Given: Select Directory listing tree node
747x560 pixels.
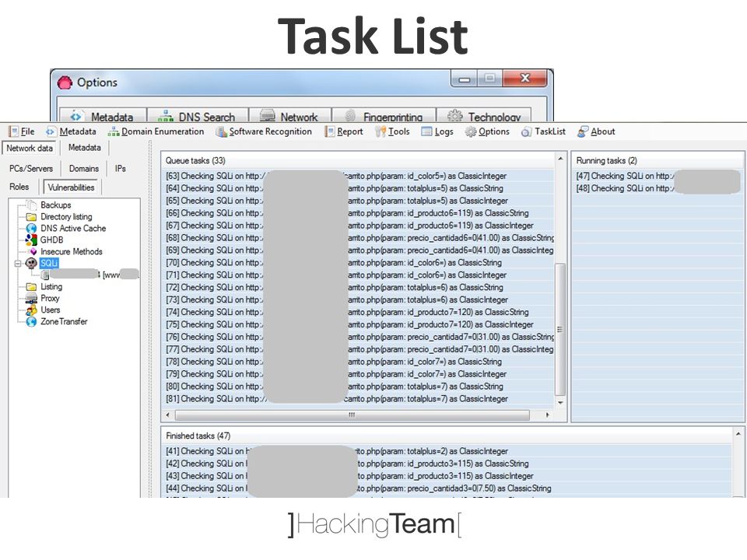Looking at the screenshot, I should pyautogui.click(x=66, y=217).
